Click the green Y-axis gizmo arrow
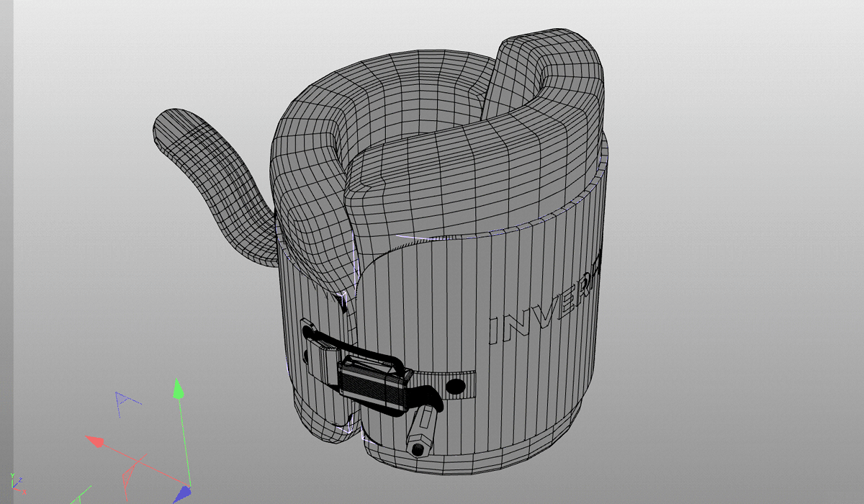The width and height of the screenshot is (864, 504). point(178,391)
